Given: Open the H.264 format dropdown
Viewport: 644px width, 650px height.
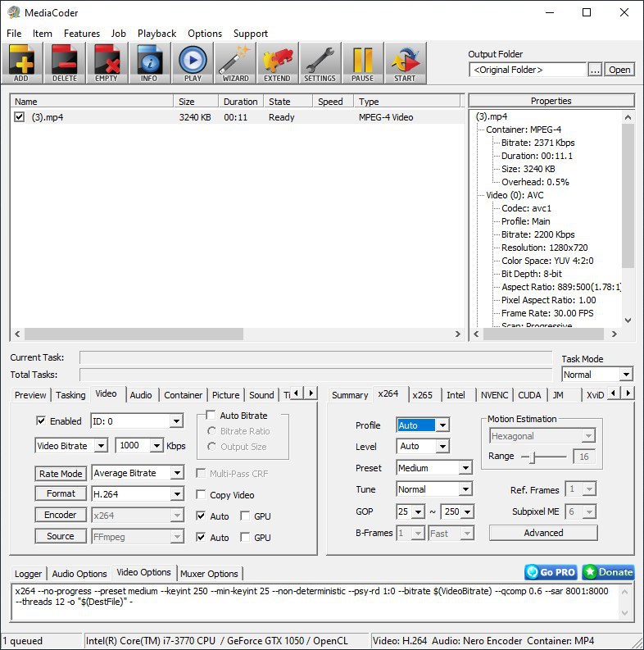Looking at the screenshot, I should coord(137,493).
